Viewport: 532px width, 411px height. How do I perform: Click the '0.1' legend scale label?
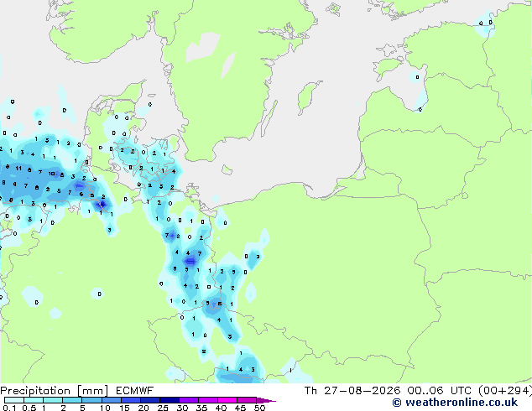tap(10, 408)
